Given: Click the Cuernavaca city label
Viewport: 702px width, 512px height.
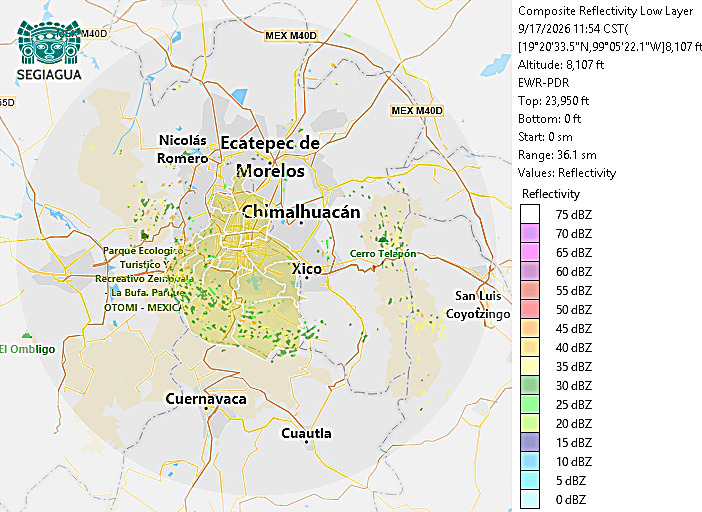Looking at the screenshot, I should (x=206, y=399).
